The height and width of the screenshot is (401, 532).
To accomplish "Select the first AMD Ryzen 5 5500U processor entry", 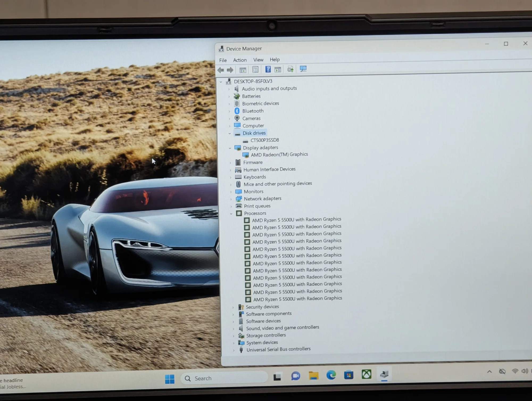I will (x=297, y=220).
